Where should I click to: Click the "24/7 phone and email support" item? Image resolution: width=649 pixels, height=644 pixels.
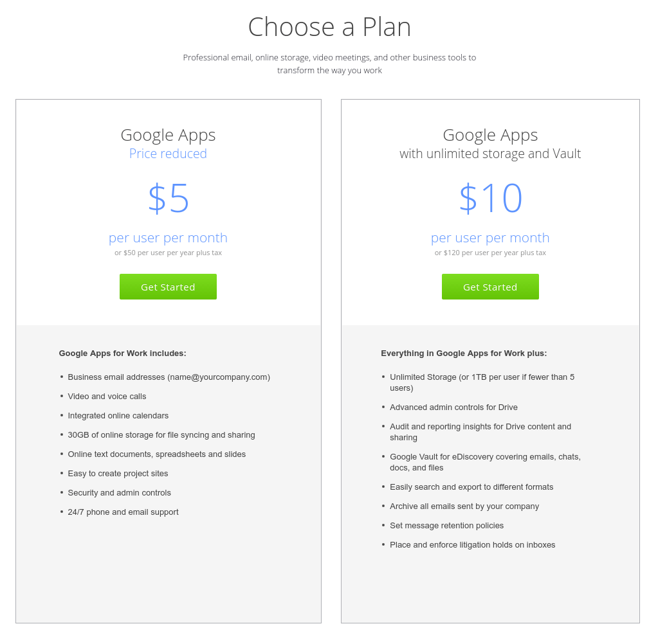(x=123, y=512)
